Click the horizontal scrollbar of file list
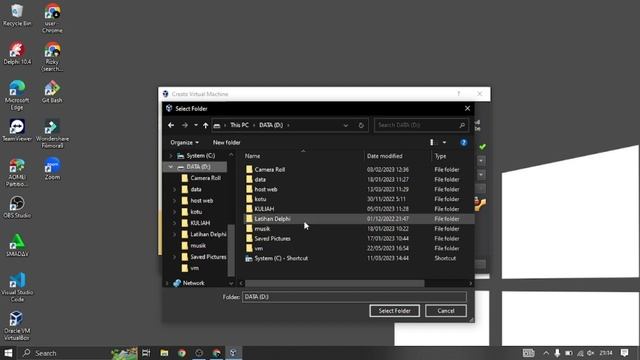The height and width of the screenshot is (360, 640). [334, 283]
